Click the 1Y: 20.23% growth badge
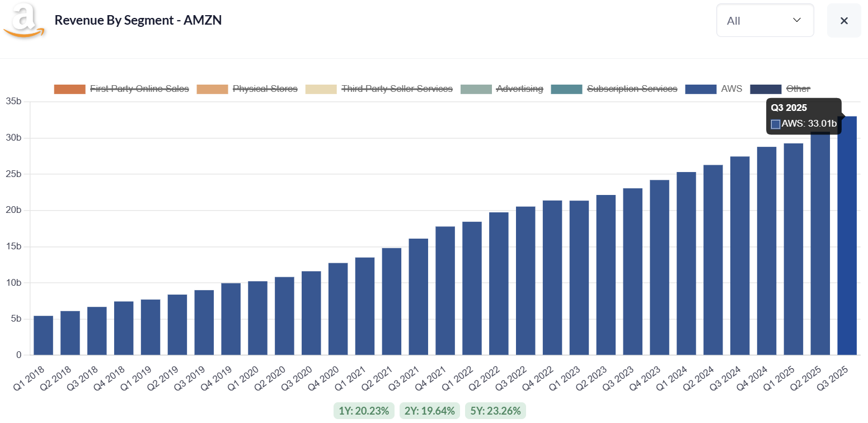Screen dimensions: 868x423 (364, 411)
